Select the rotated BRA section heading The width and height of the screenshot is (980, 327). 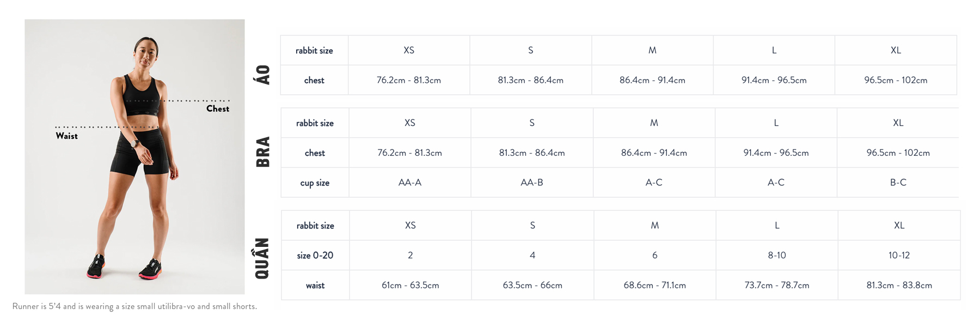click(x=263, y=152)
